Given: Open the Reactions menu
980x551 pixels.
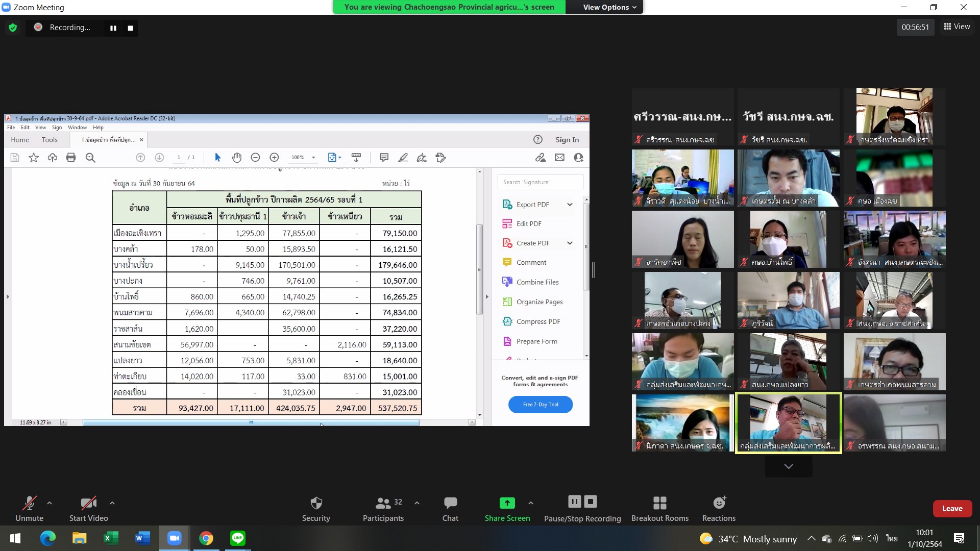Looking at the screenshot, I should coord(719,503).
